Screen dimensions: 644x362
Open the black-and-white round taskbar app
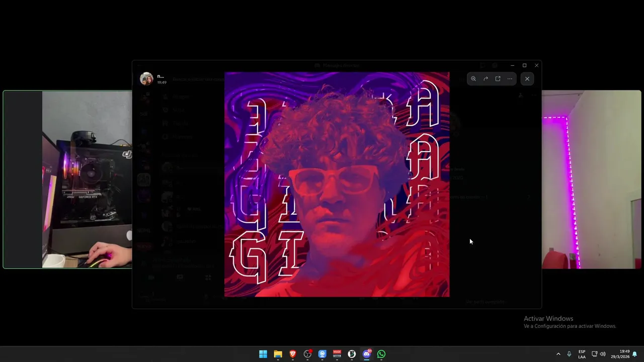coord(352,354)
